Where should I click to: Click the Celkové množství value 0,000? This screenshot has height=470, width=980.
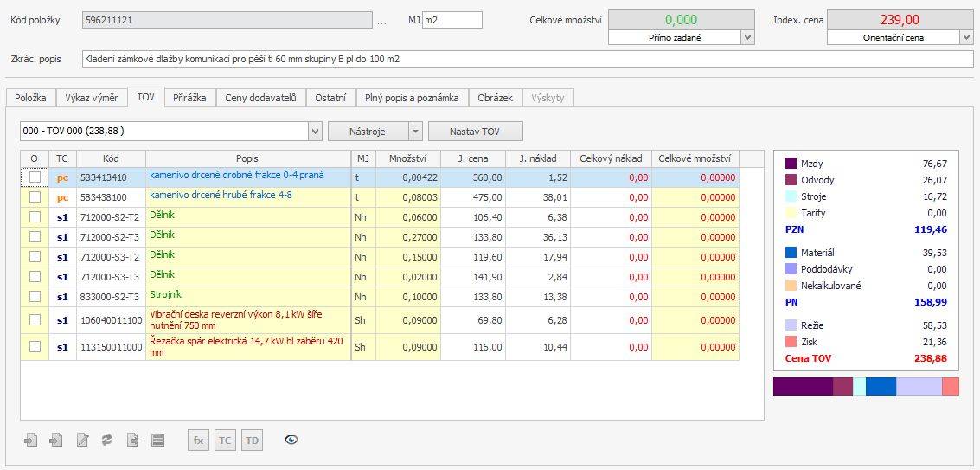click(682, 19)
